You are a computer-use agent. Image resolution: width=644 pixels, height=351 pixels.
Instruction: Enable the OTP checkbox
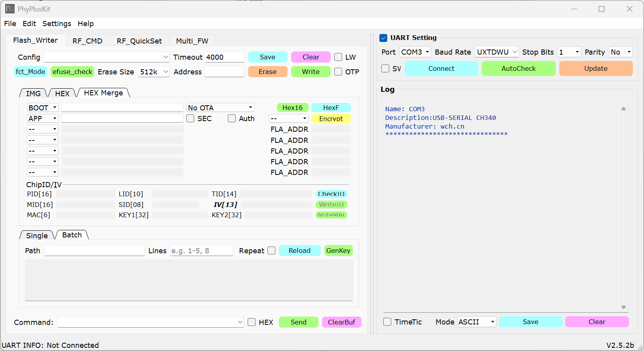[x=338, y=72]
